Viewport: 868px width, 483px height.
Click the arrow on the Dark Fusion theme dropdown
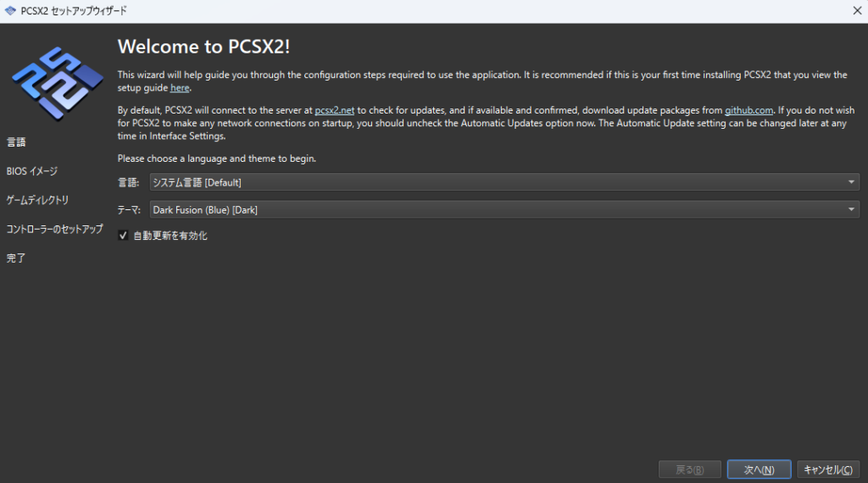pyautogui.click(x=851, y=209)
